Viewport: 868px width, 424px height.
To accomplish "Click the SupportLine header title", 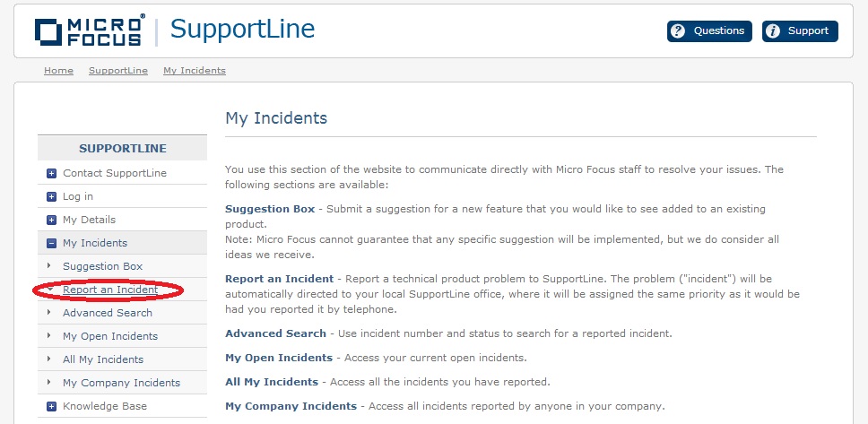I will (242, 30).
